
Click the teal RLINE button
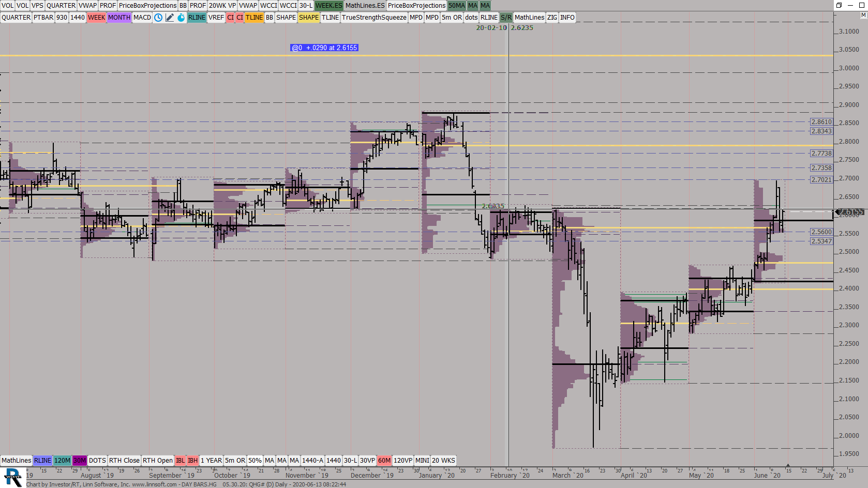(197, 18)
